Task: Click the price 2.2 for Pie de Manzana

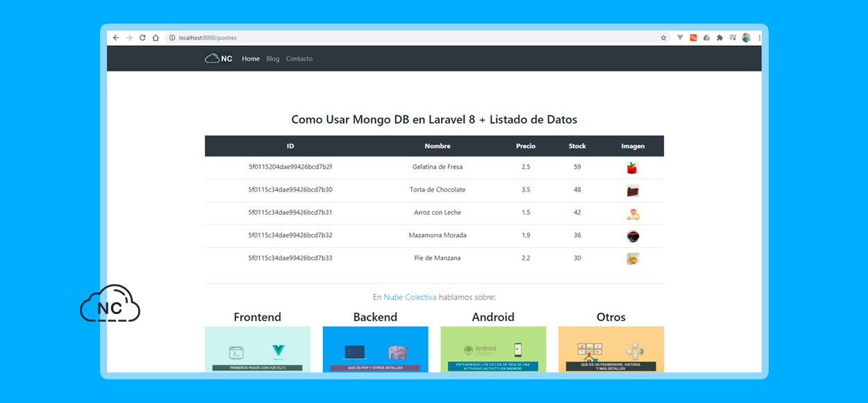Action: coord(526,258)
